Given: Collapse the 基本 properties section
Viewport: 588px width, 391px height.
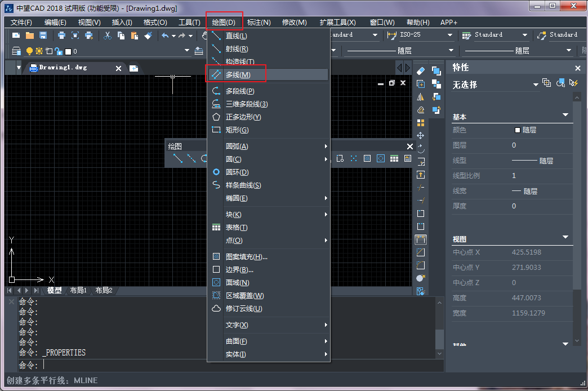Looking at the screenshot, I should point(565,115).
